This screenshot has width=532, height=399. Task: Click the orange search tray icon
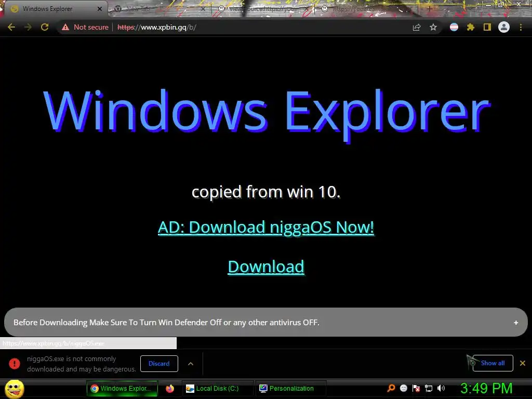[391, 388]
